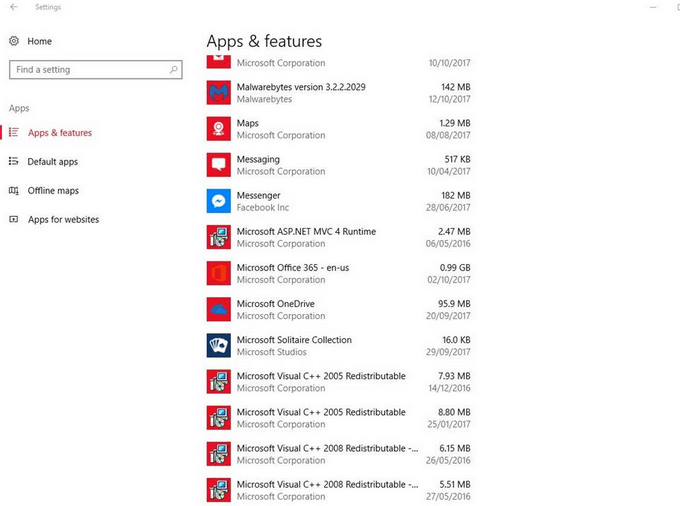The height and width of the screenshot is (506, 680).
Task: Select the Apps & features section
Action: click(60, 133)
